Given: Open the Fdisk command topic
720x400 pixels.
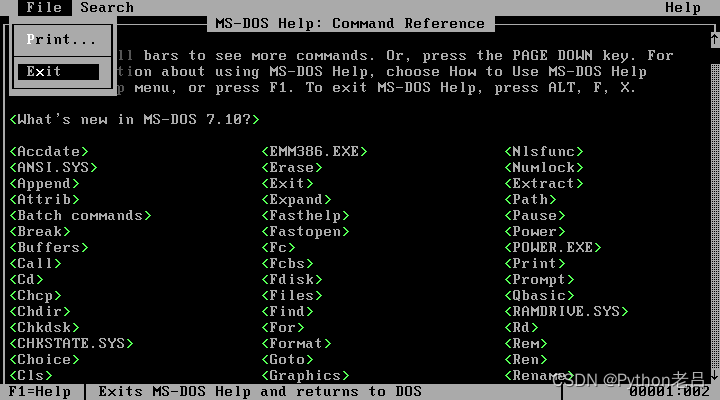Looking at the screenshot, I should [x=292, y=280].
